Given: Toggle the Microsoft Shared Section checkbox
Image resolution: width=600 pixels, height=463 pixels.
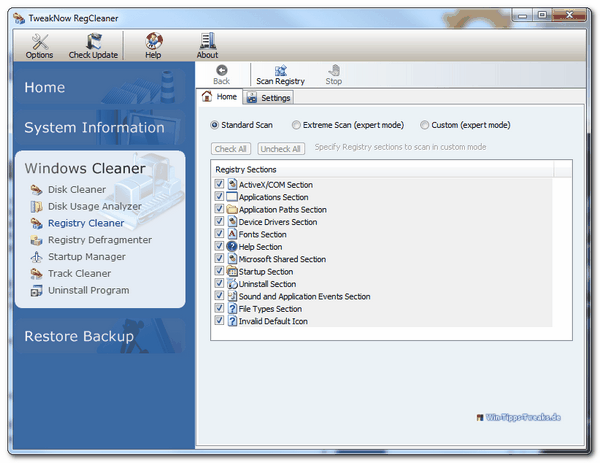Looking at the screenshot, I should pyautogui.click(x=219, y=258).
